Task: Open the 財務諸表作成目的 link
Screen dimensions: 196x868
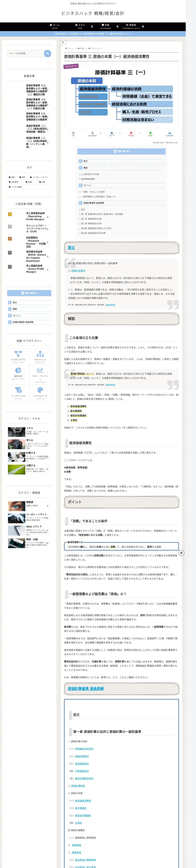Action: click(x=84, y=749)
